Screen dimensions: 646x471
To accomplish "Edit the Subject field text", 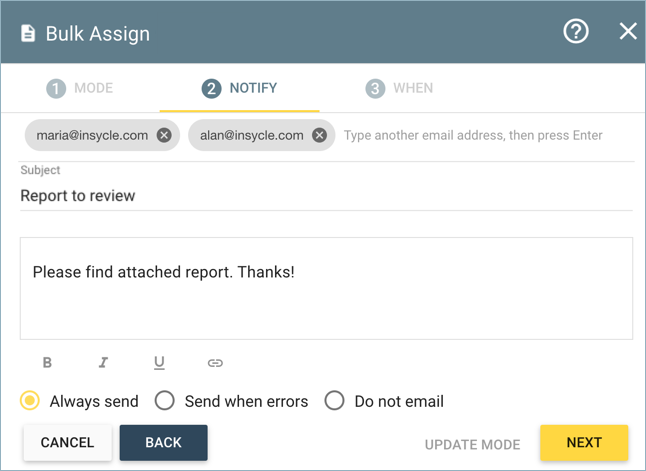I will (x=326, y=196).
